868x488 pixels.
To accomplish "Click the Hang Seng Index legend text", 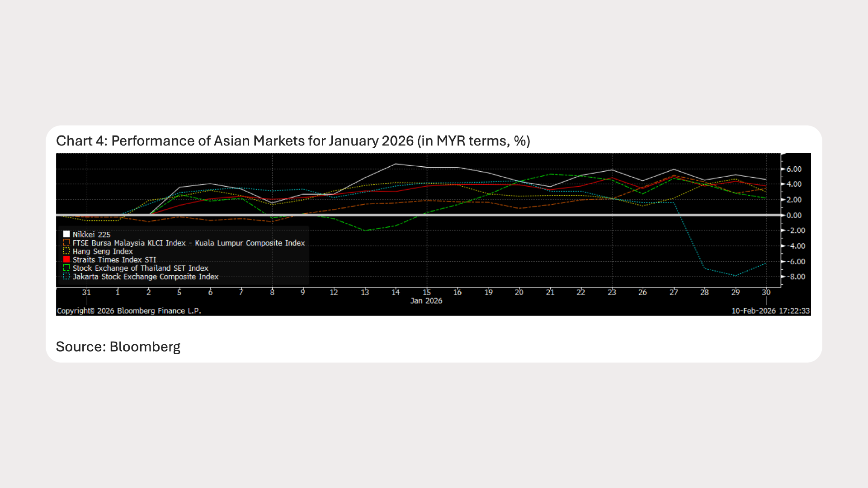I will (x=103, y=251).
